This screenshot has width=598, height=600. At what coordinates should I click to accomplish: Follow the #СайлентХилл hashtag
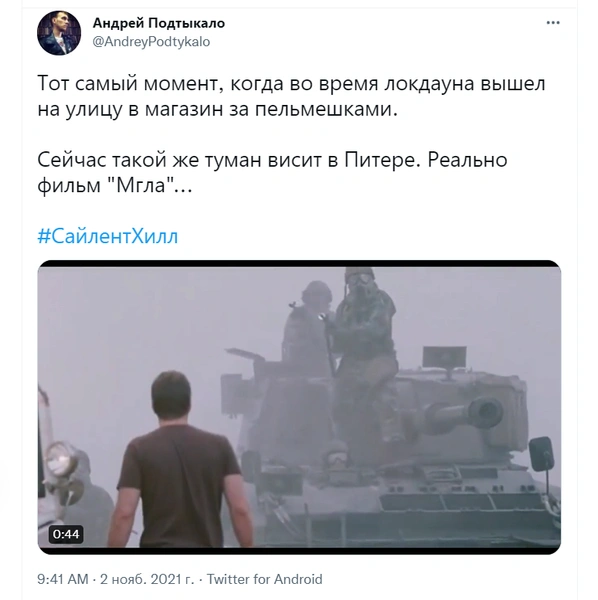[x=108, y=236]
